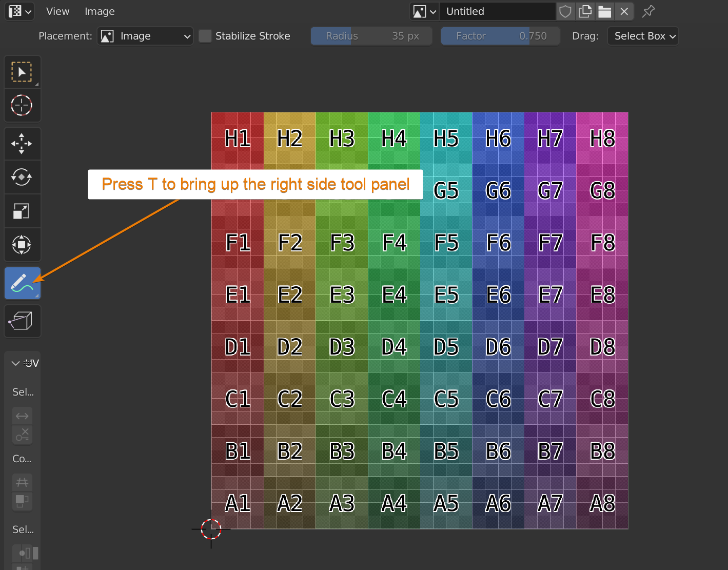Select the Scale tool
Image resolution: width=728 pixels, height=570 pixels.
22,211
